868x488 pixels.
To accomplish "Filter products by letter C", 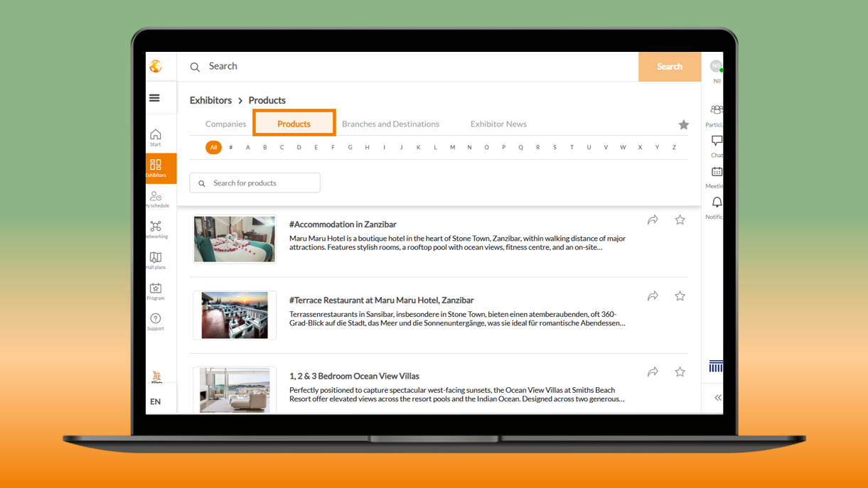I will [282, 147].
